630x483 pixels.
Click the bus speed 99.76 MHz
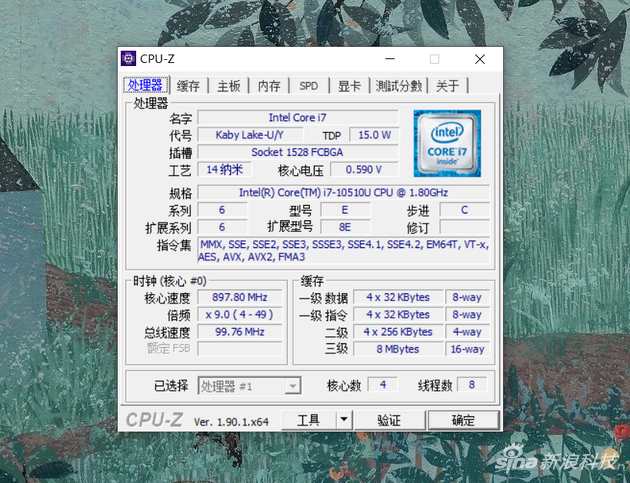coord(240,332)
